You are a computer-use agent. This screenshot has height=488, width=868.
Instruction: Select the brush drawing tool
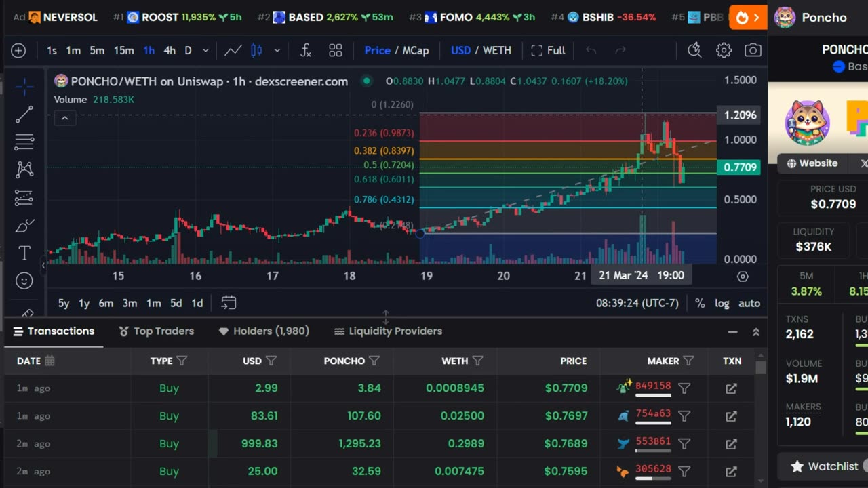pos(24,226)
